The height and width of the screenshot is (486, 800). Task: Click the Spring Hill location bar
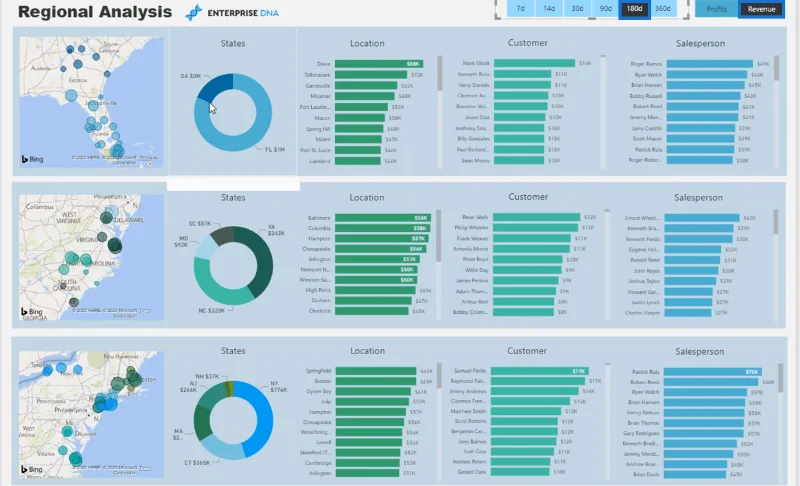click(x=359, y=129)
